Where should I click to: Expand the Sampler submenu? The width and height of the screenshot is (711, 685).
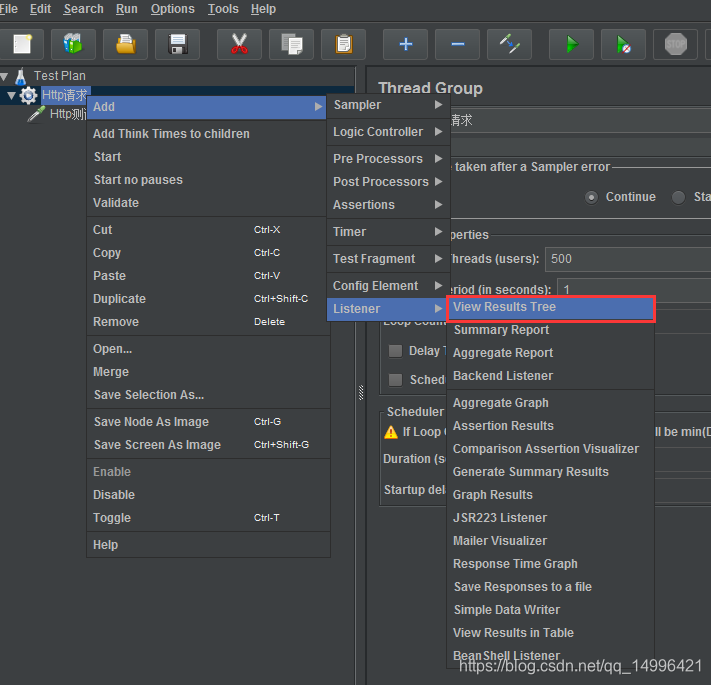(388, 105)
